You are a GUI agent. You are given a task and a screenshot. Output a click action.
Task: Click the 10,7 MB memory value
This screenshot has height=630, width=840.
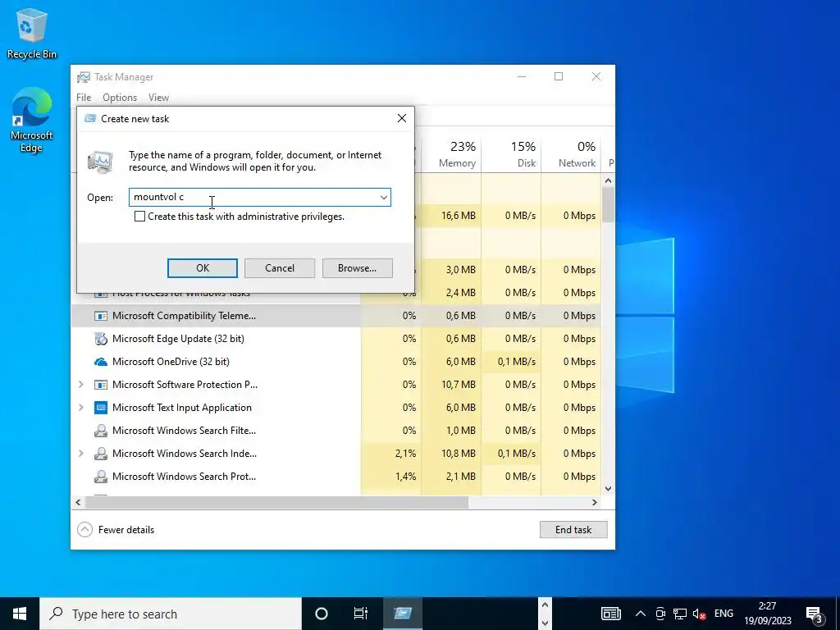coord(458,385)
